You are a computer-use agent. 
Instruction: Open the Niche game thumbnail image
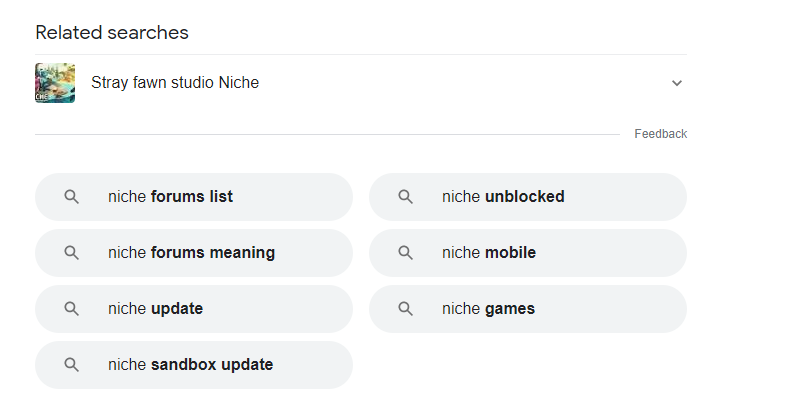pyautogui.click(x=55, y=83)
